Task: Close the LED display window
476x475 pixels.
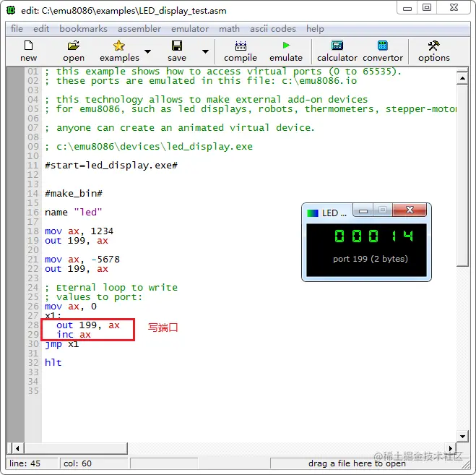Action: pyautogui.click(x=410, y=210)
